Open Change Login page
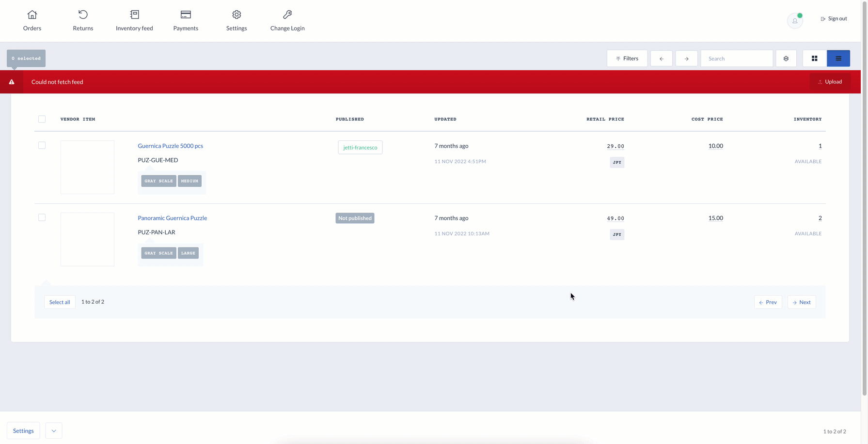 287,21
